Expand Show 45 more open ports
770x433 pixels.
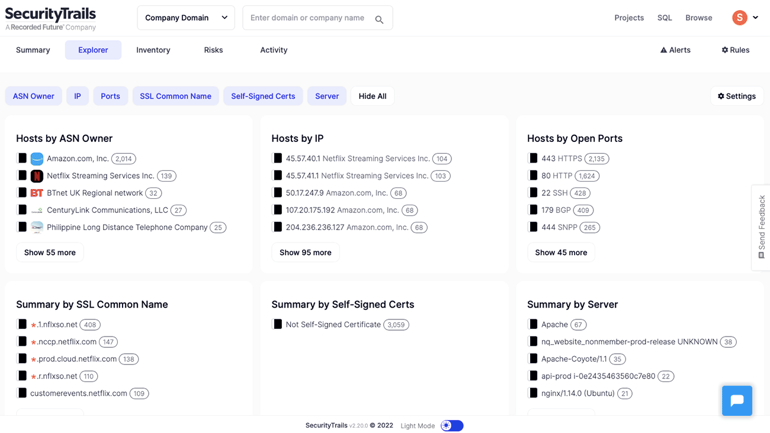(561, 252)
